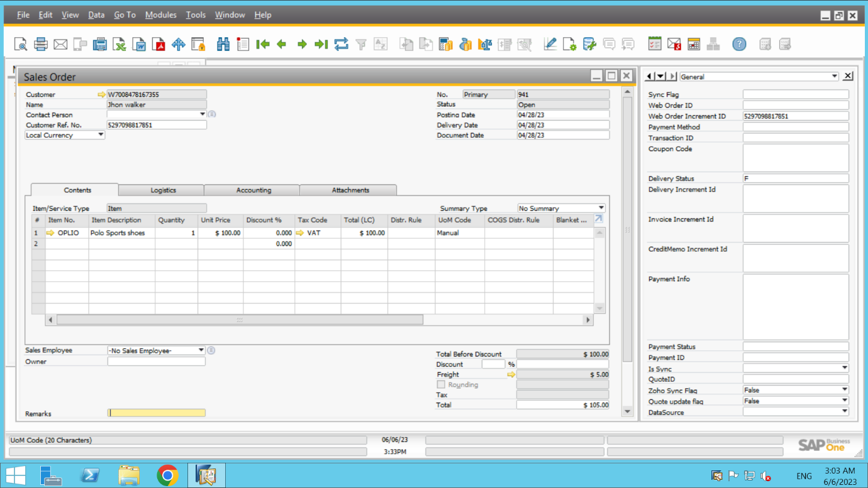Export document as PDF
Viewport: 868px width, 488px height.
point(159,44)
